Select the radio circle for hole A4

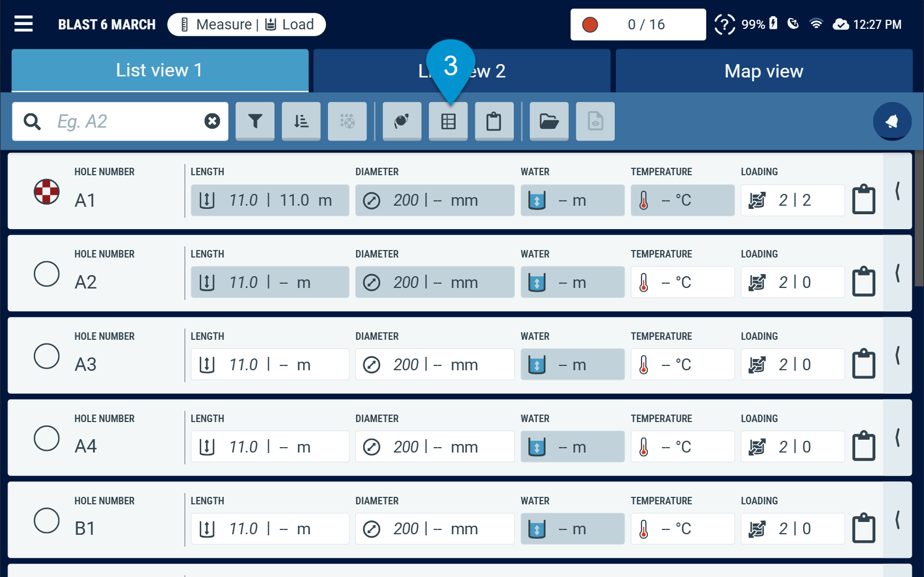(46, 438)
